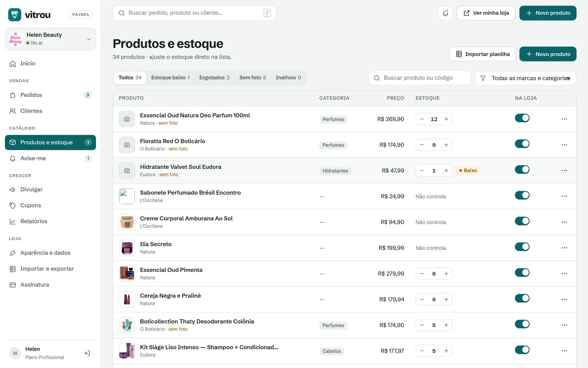Screen dimensions: 588x368
Task: Click Novo produto button in top bar
Action: point(548,13)
